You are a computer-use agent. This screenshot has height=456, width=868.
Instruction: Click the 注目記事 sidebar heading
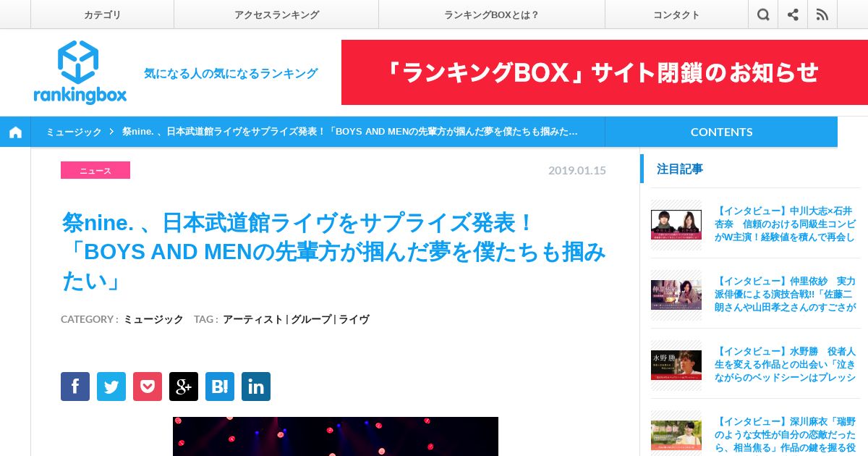(x=680, y=169)
